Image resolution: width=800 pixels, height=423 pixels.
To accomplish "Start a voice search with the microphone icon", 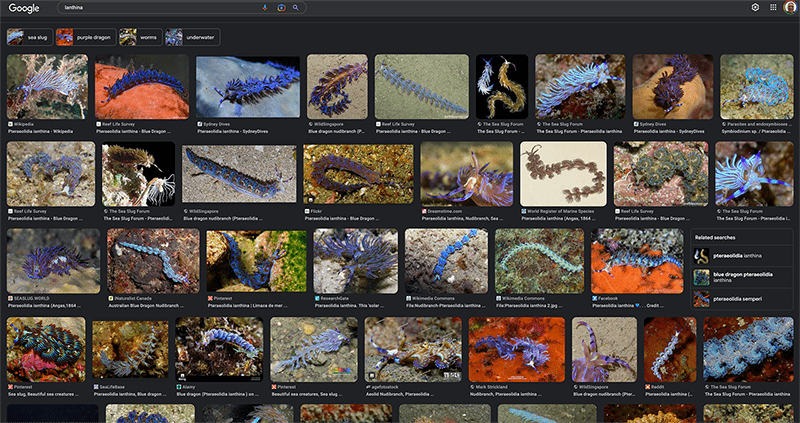I will [265, 8].
